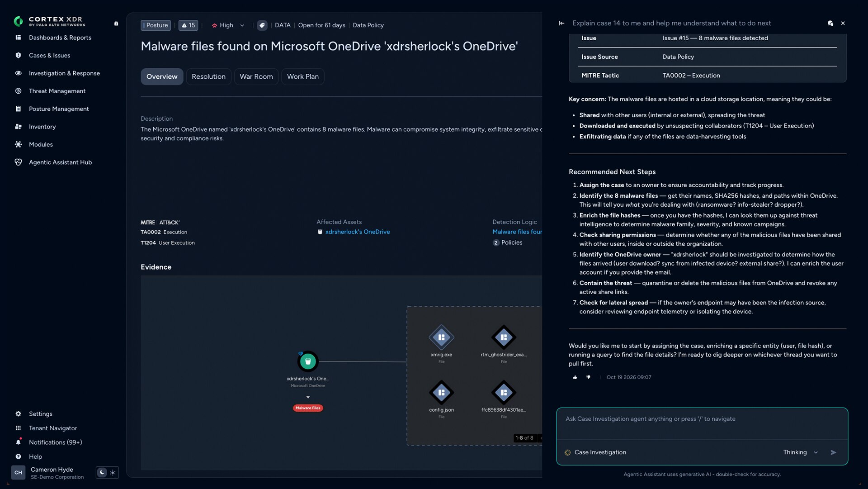Open Posture Management section
The width and height of the screenshot is (868, 489).
59,109
